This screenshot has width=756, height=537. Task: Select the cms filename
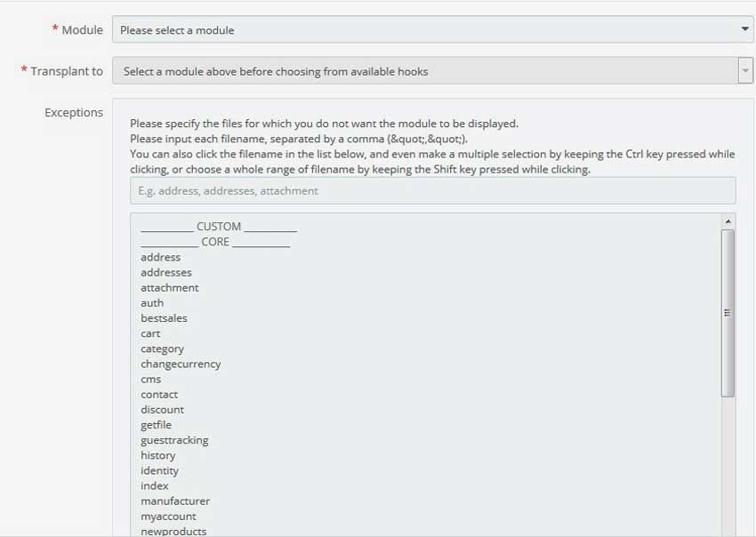coord(150,379)
